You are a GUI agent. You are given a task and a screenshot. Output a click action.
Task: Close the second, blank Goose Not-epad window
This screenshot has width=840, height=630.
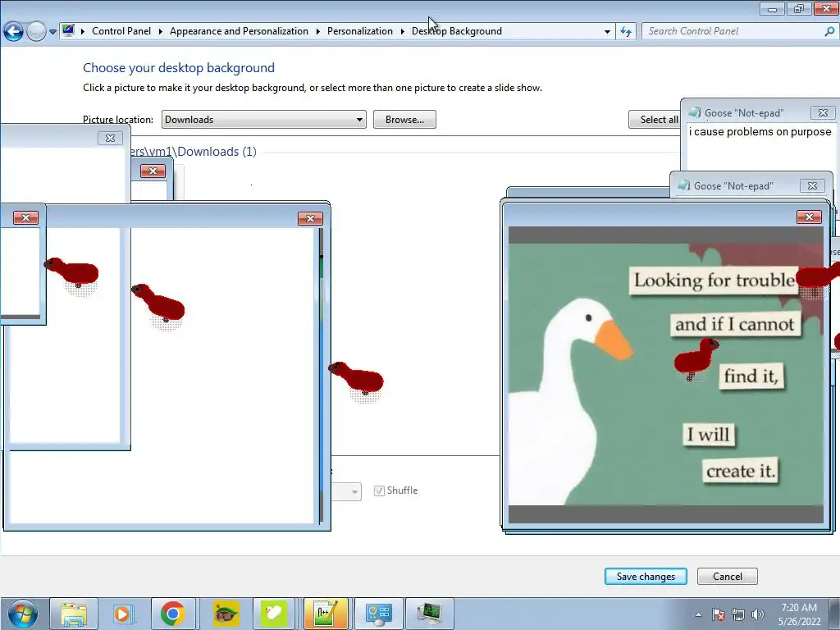(x=812, y=185)
